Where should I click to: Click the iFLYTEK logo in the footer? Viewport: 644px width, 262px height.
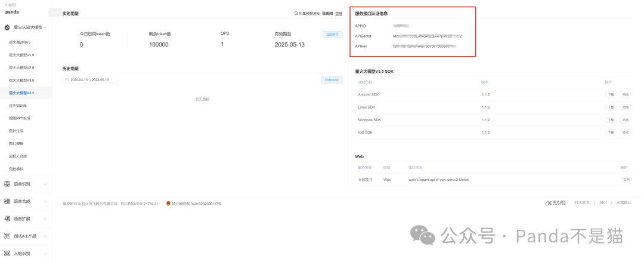(x=556, y=203)
